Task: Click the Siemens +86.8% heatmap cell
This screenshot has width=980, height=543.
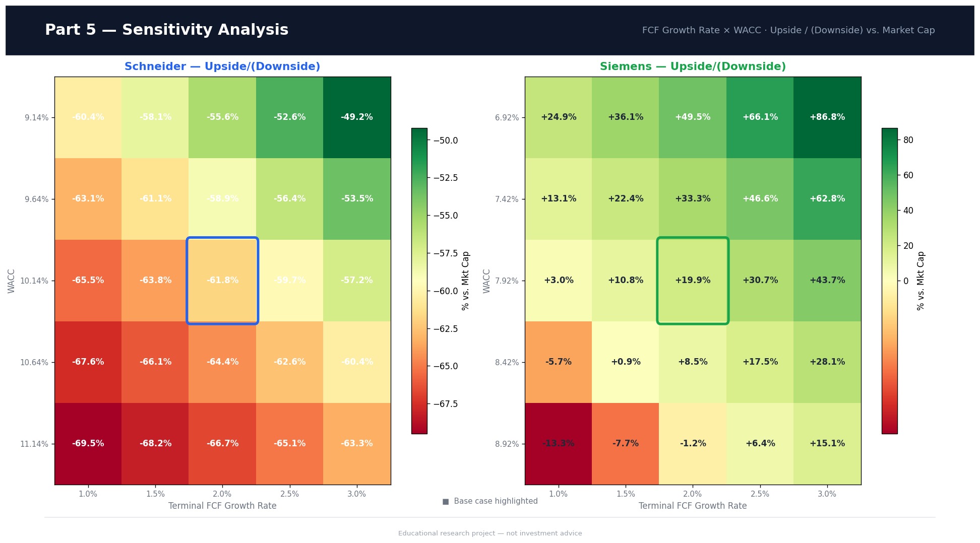Action: (x=827, y=117)
